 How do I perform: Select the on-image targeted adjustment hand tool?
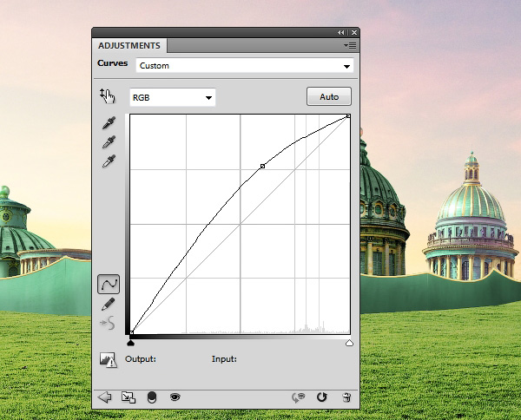point(107,96)
